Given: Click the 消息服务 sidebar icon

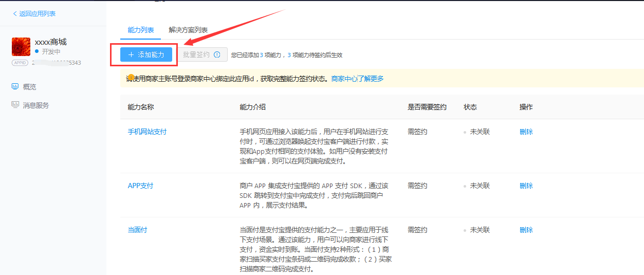Looking at the screenshot, I should pos(15,105).
